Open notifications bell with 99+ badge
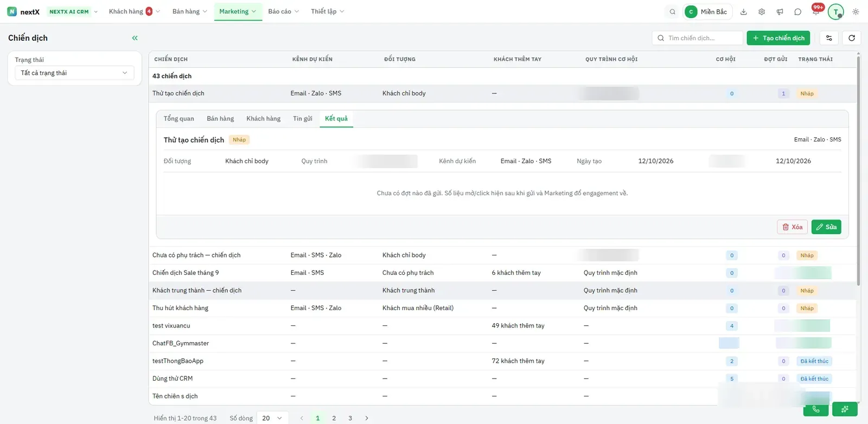The width and height of the screenshot is (868, 424). [816, 11]
